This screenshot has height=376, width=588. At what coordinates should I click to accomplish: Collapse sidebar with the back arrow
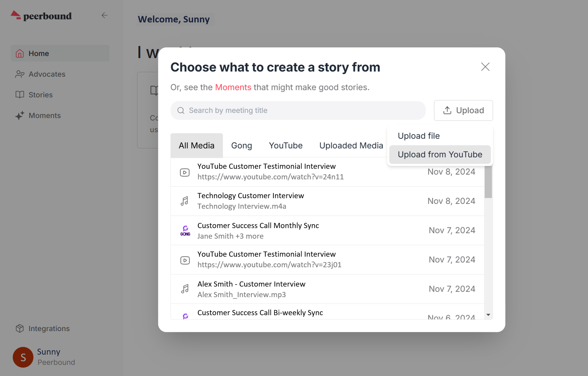pyautogui.click(x=104, y=15)
